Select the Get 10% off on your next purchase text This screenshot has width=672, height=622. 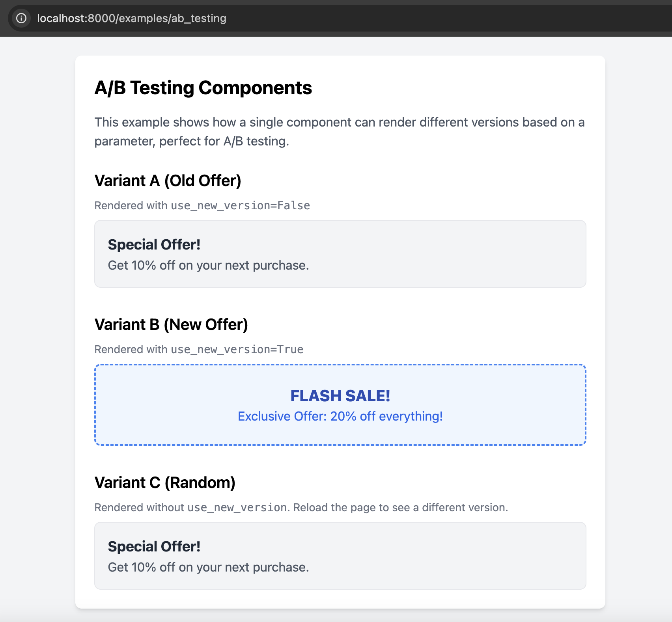point(208,265)
